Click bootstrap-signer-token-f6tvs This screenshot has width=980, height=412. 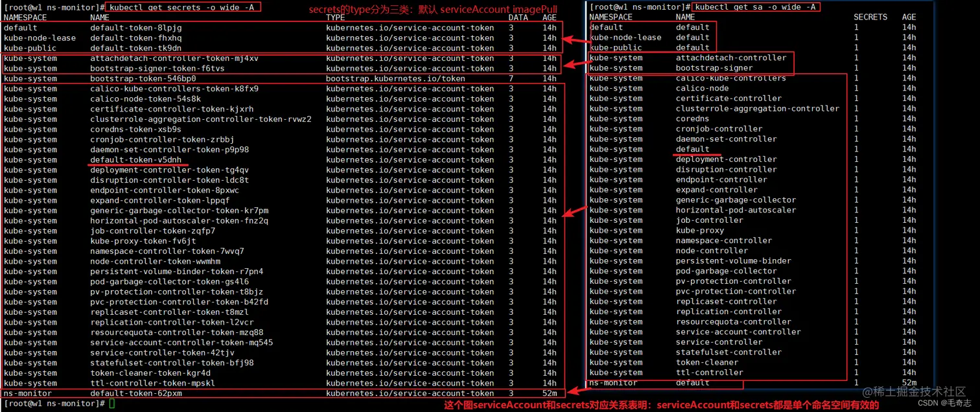(x=157, y=69)
